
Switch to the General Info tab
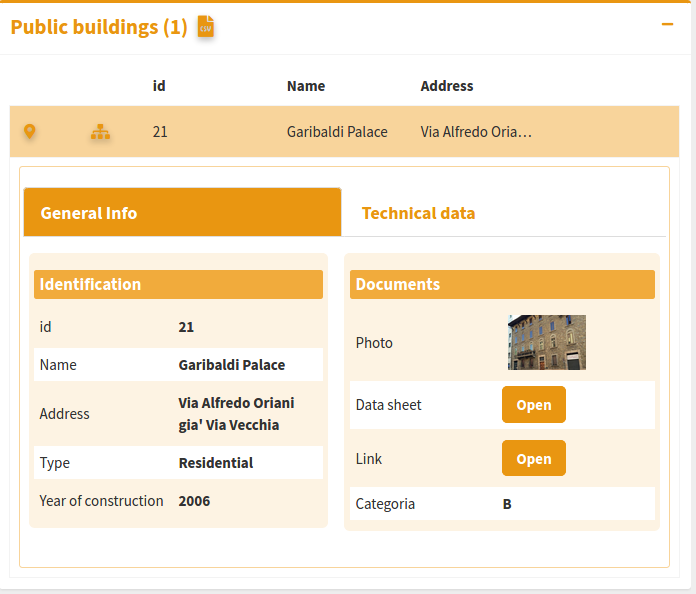(x=182, y=212)
